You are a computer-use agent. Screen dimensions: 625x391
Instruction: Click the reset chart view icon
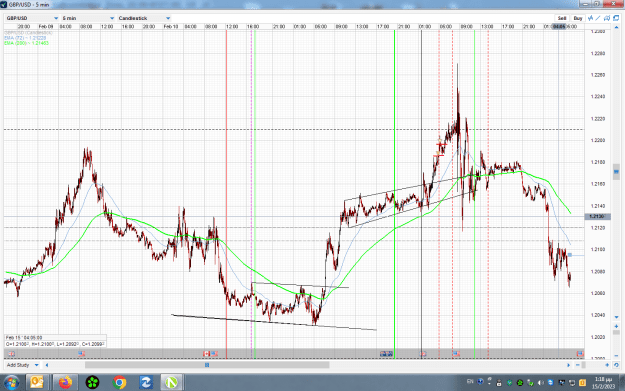[616, 365]
